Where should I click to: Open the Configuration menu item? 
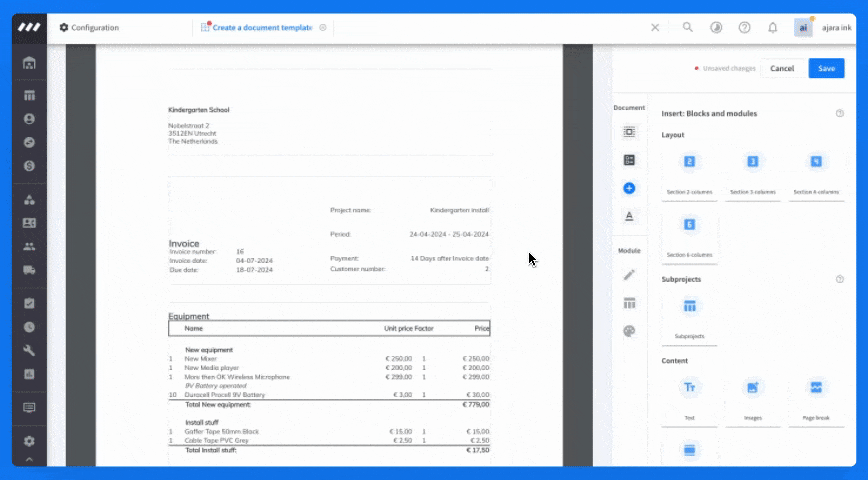pyautogui.click(x=89, y=27)
